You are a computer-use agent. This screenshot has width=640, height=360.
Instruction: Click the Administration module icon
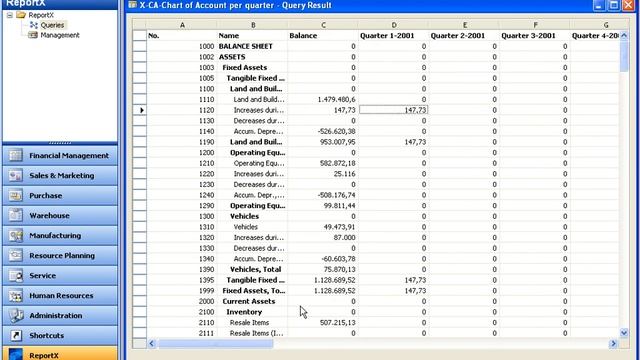point(16,316)
